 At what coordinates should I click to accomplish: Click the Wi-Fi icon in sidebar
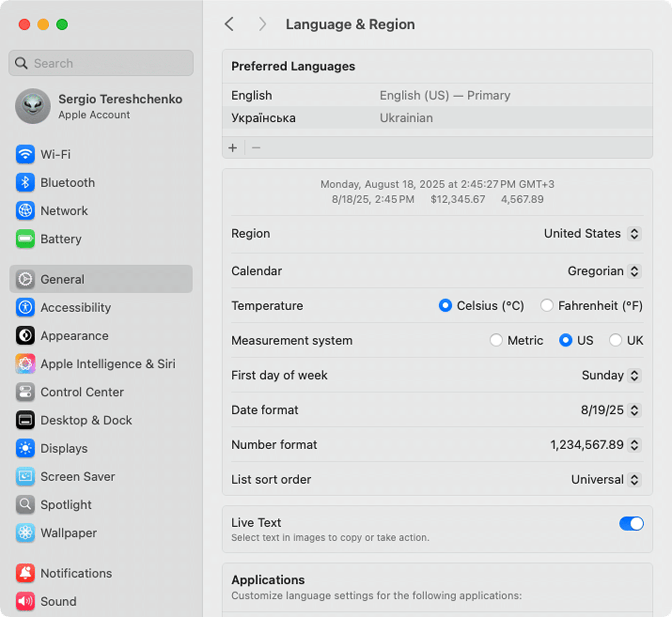tap(25, 154)
